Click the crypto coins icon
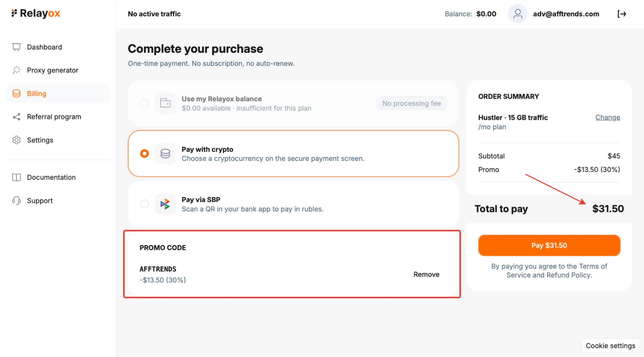The height and width of the screenshot is (357, 644). coord(165,154)
